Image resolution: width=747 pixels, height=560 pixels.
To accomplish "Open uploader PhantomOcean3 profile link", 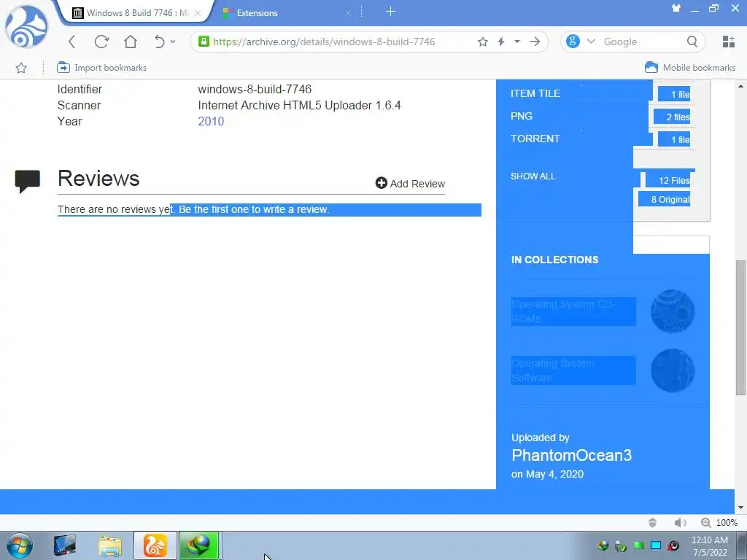I will (x=572, y=455).
